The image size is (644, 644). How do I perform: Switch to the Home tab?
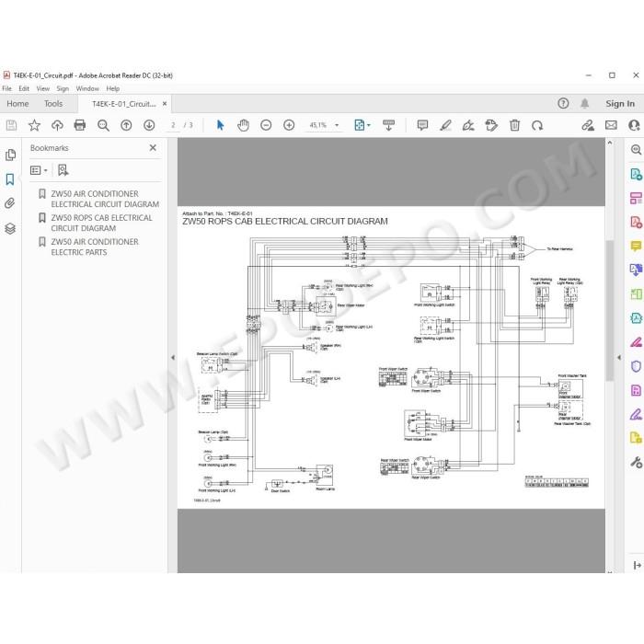pos(17,104)
